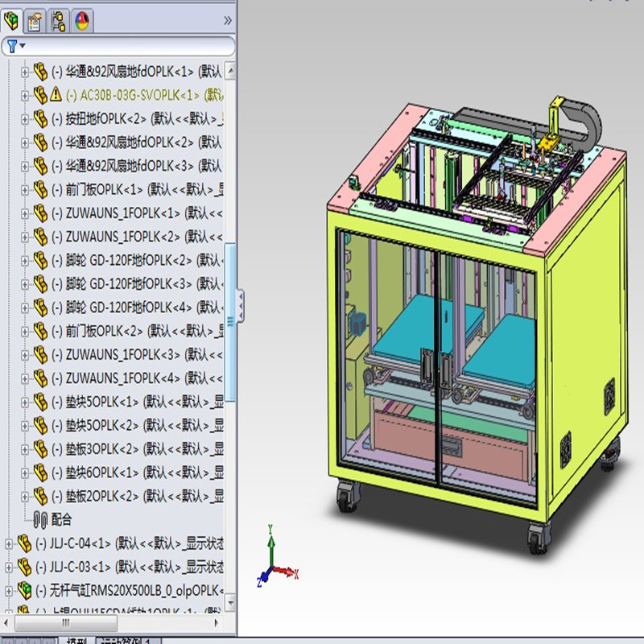Select the JLJ-C-03<1> subassembly icon

point(24,568)
